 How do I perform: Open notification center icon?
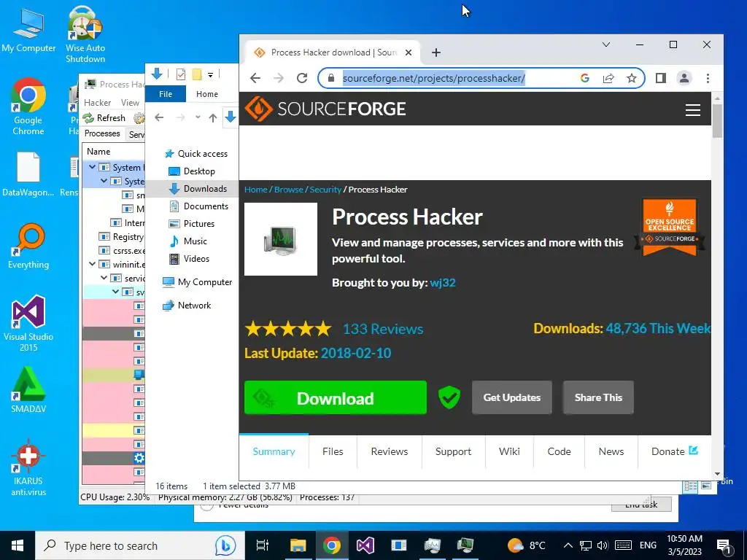click(724, 546)
